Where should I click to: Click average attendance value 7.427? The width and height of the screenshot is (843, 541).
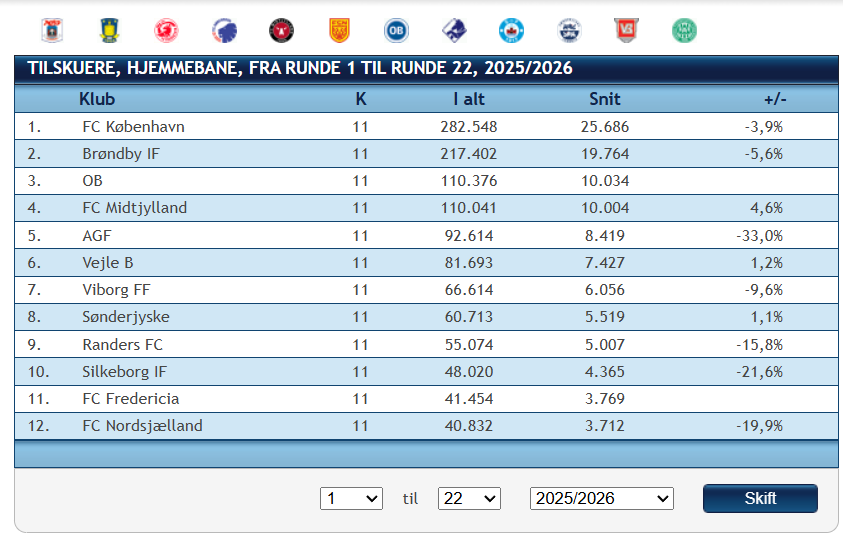(x=605, y=263)
